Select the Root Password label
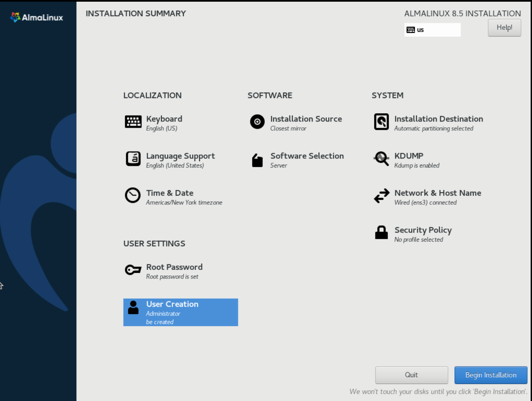Viewport: 532px width, 401px height. 174,267
